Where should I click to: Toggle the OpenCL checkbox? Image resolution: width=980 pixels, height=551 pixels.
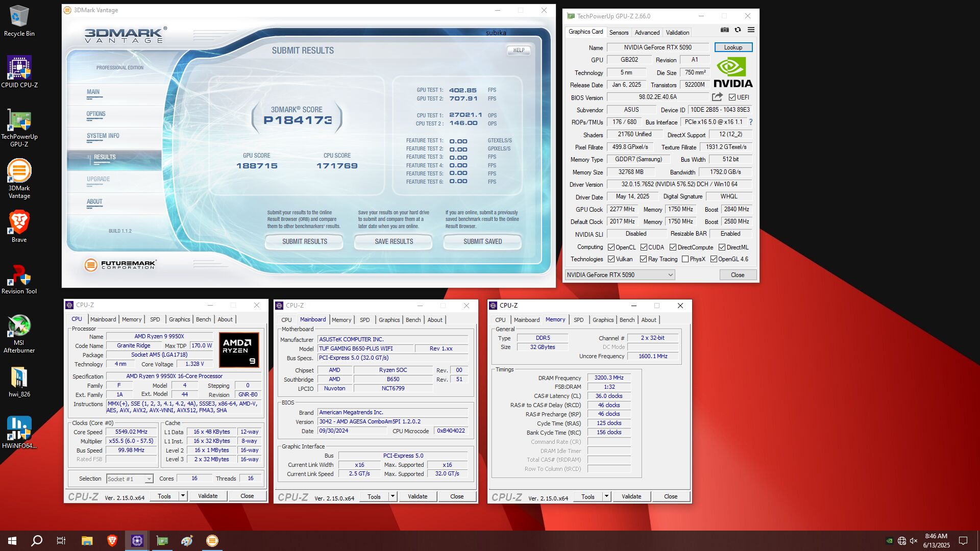click(x=611, y=247)
